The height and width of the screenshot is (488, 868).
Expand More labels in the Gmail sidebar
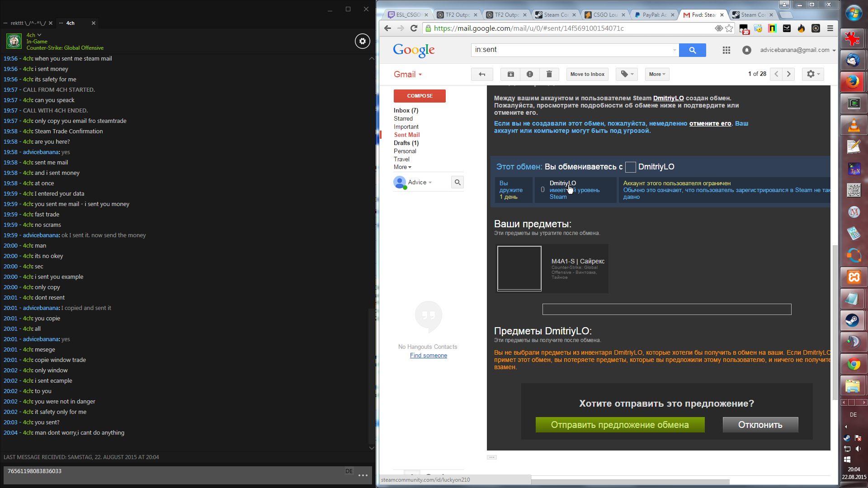coord(402,167)
